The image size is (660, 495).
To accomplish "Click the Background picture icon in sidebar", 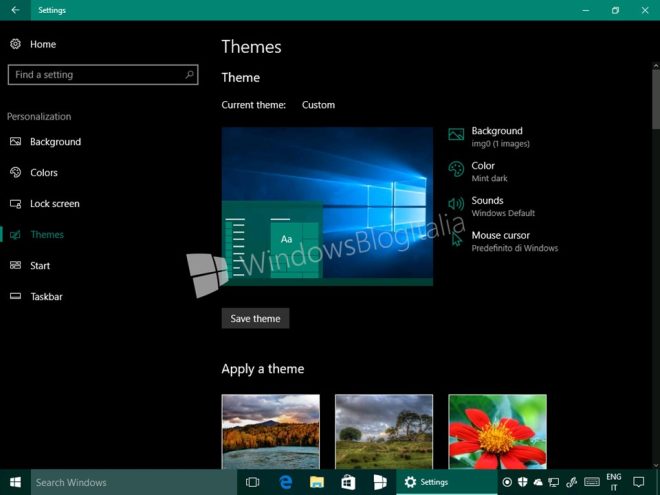I will [16, 141].
